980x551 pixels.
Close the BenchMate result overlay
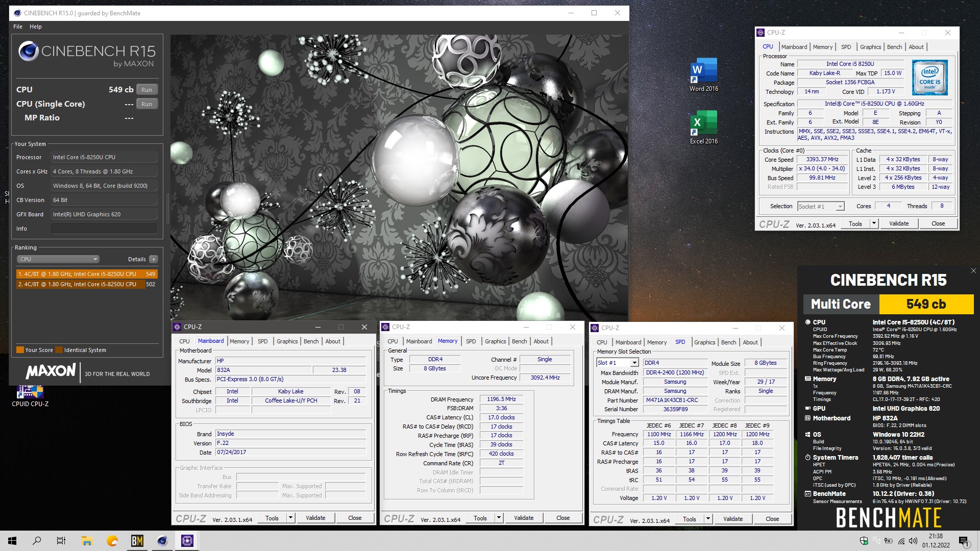[x=973, y=271]
